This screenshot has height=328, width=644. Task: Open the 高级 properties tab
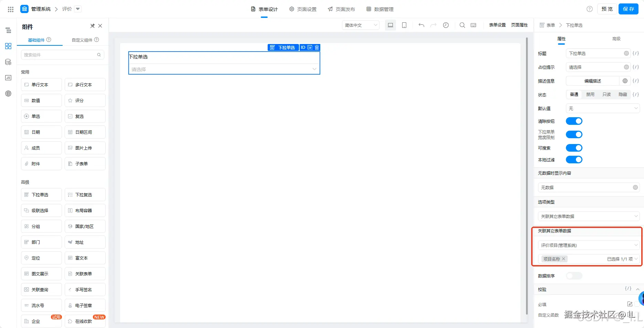click(x=616, y=39)
